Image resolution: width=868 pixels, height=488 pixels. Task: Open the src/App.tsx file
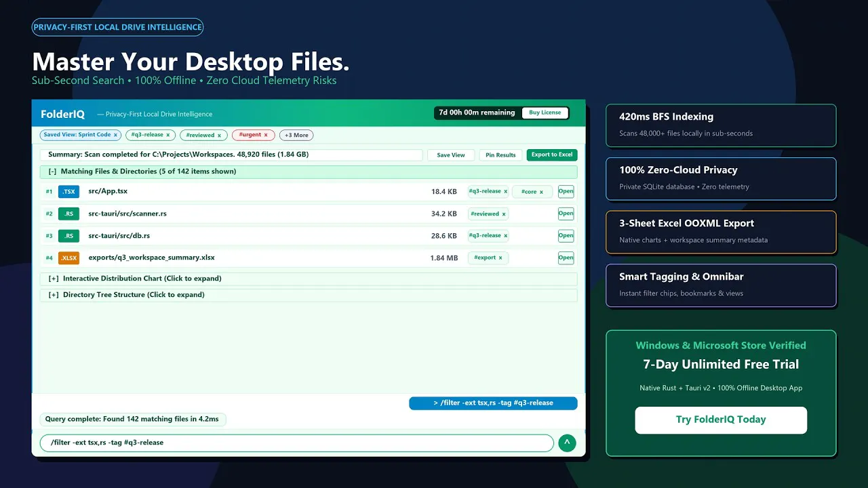[566, 192]
